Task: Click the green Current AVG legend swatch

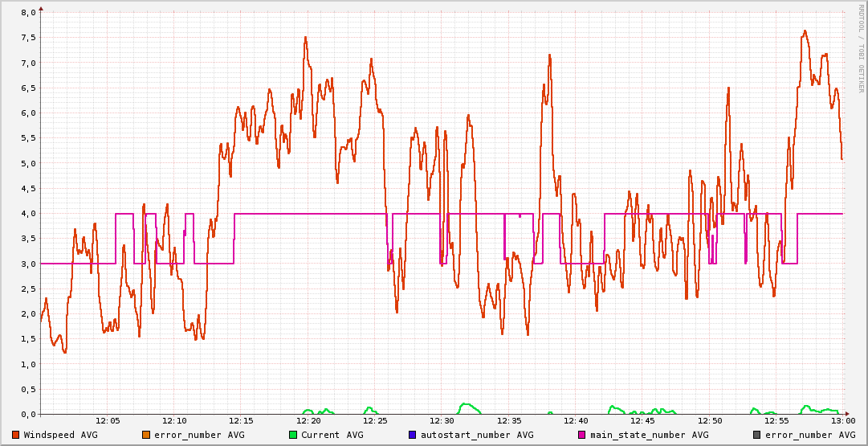Action: coord(293,435)
